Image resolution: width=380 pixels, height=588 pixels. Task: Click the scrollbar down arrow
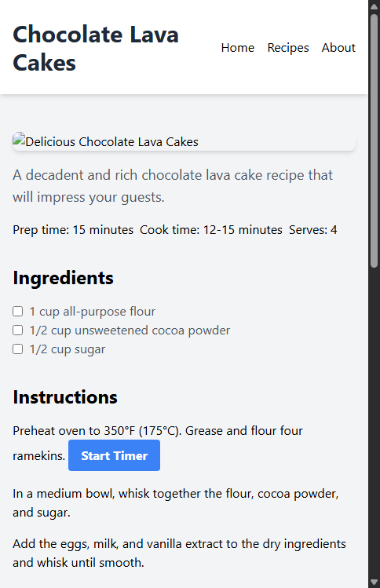(x=374, y=582)
